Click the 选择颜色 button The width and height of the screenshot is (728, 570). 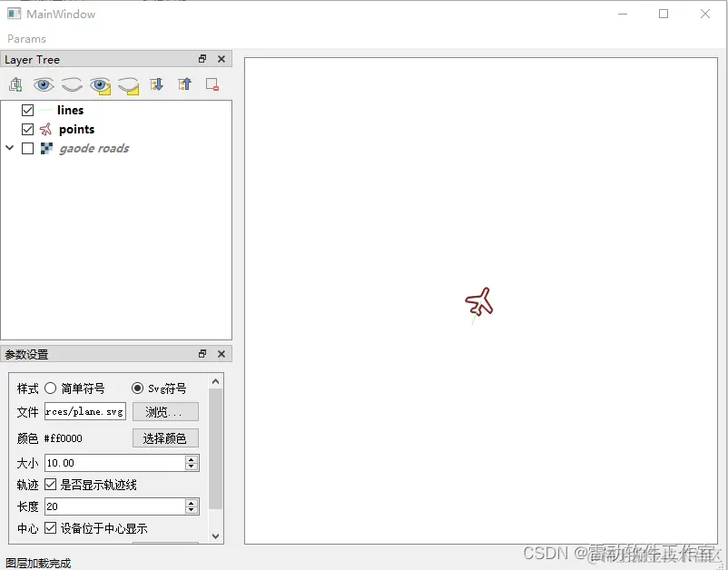[164, 437]
